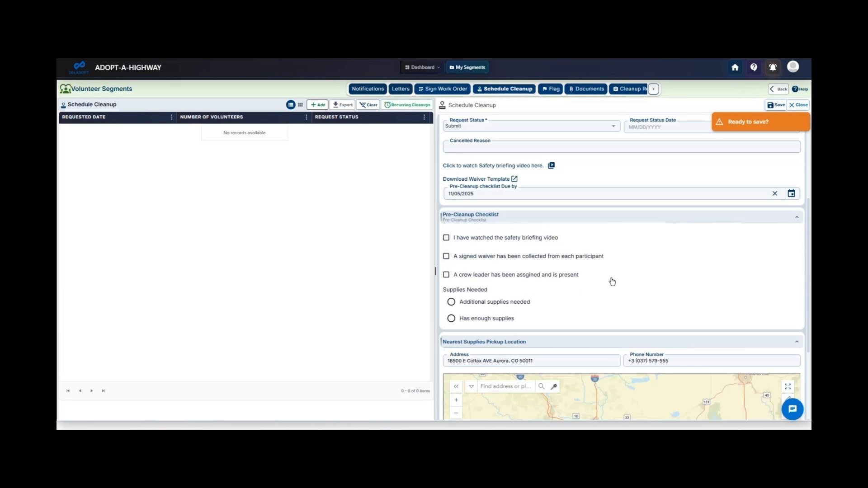Play the safety briefing video icon
Screen dimensions: 868x488
click(x=551, y=165)
